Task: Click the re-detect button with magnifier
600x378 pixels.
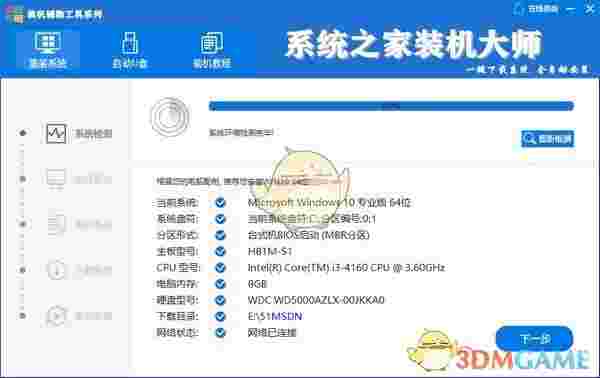Action: [x=548, y=139]
